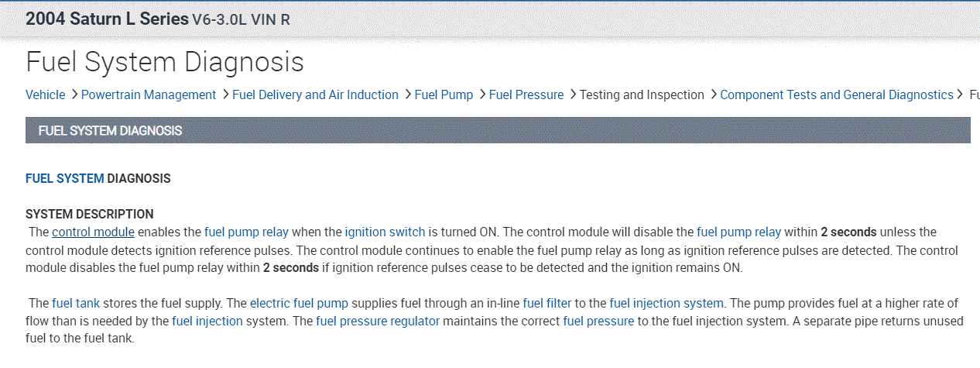
Task: Open the underlined control module link
Action: click(94, 232)
